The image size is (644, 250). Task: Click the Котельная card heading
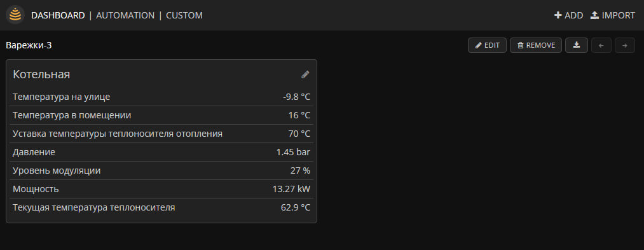point(41,74)
